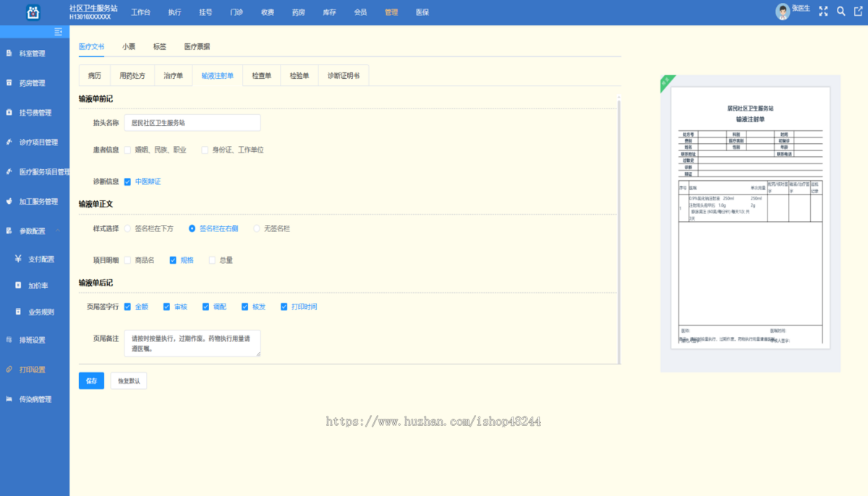This screenshot has height=496, width=868.
Task: Click the community health station logo icon
Action: click(x=33, y=12)
